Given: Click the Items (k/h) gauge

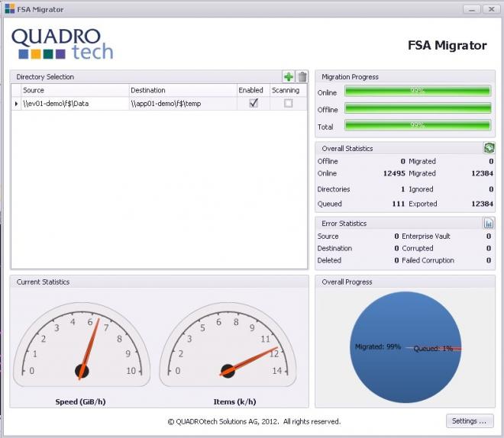Looking at the screenshot, I should [x=228, y=345].
